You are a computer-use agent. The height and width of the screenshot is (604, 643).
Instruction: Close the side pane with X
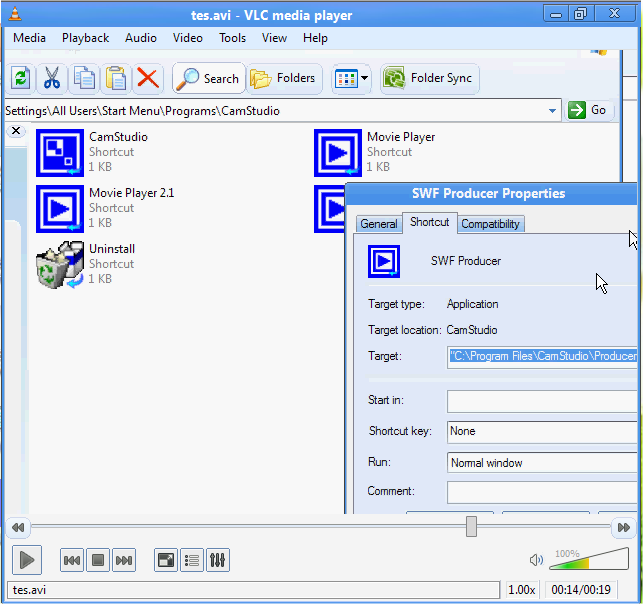click(16, 131)
